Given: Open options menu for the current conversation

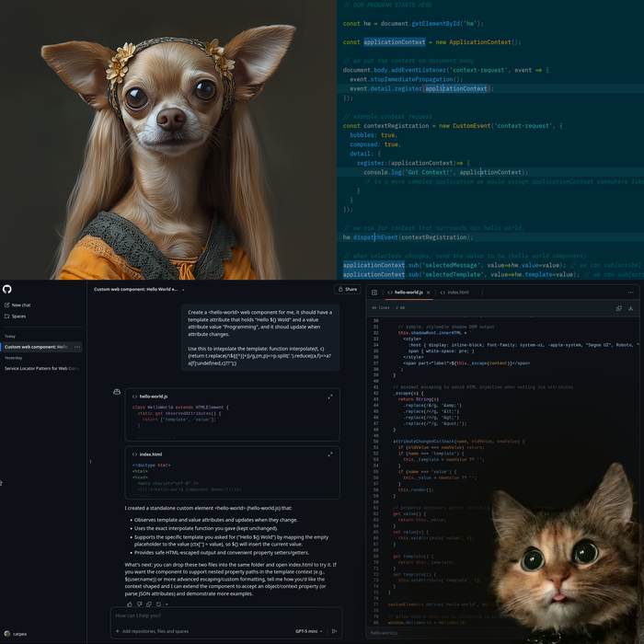Looking at the screenshot, I should [77, 347].
